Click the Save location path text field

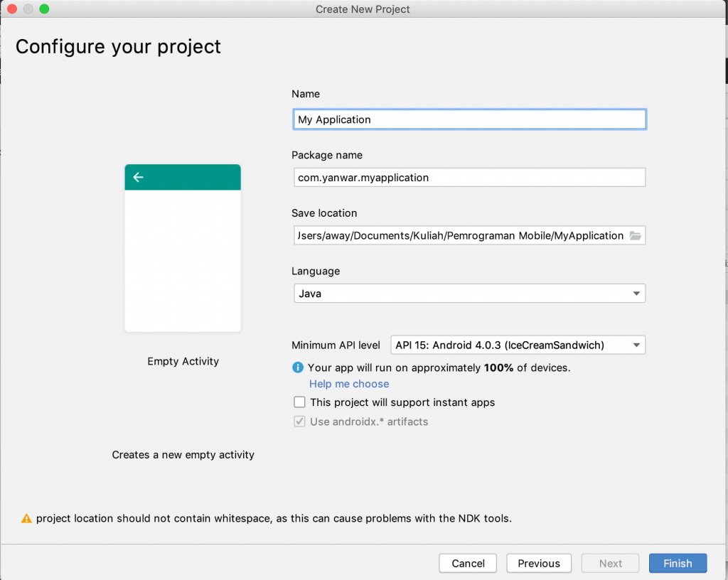pos(459,236)
